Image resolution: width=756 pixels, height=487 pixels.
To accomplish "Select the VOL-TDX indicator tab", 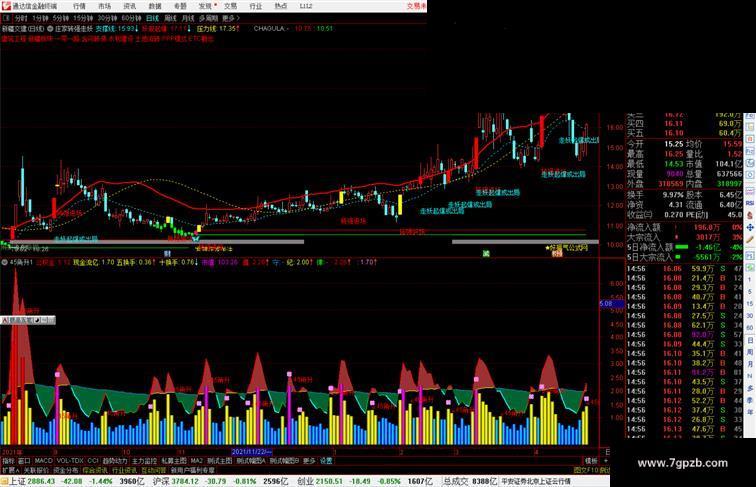I will point(70,461).
